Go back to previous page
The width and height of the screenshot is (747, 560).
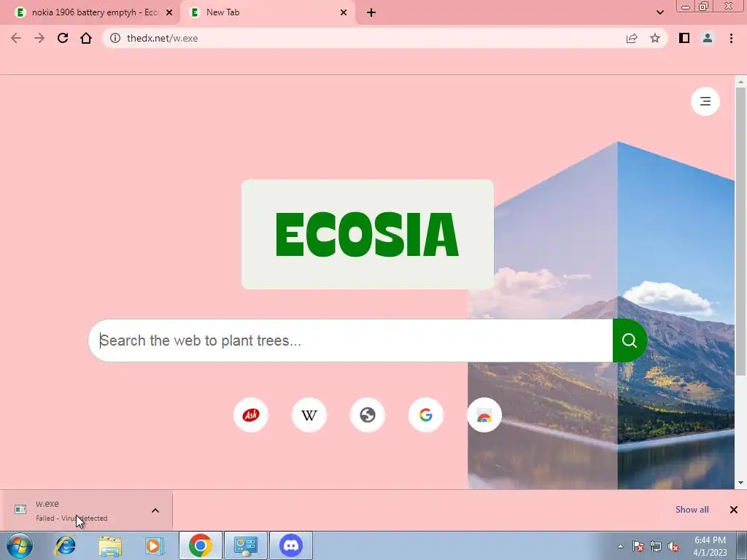click(x=16, y=38)
